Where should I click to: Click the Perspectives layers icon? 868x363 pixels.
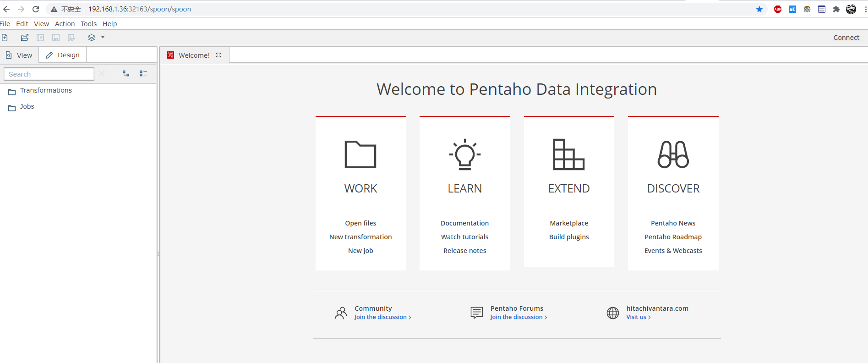pos(92,38)
